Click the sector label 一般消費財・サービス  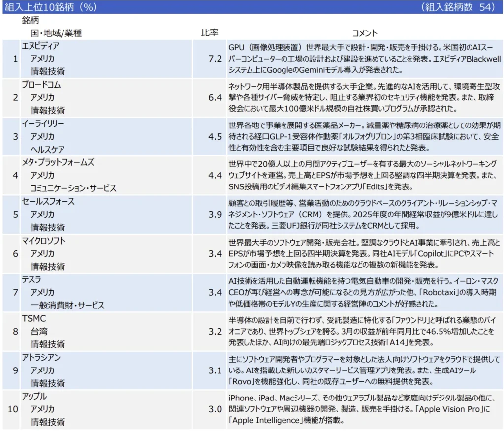pos(67,306)
